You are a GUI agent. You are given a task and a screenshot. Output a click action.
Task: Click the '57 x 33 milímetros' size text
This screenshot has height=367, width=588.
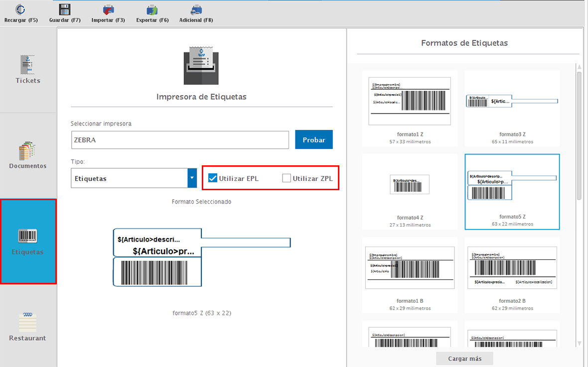click(x=410, y=142)
